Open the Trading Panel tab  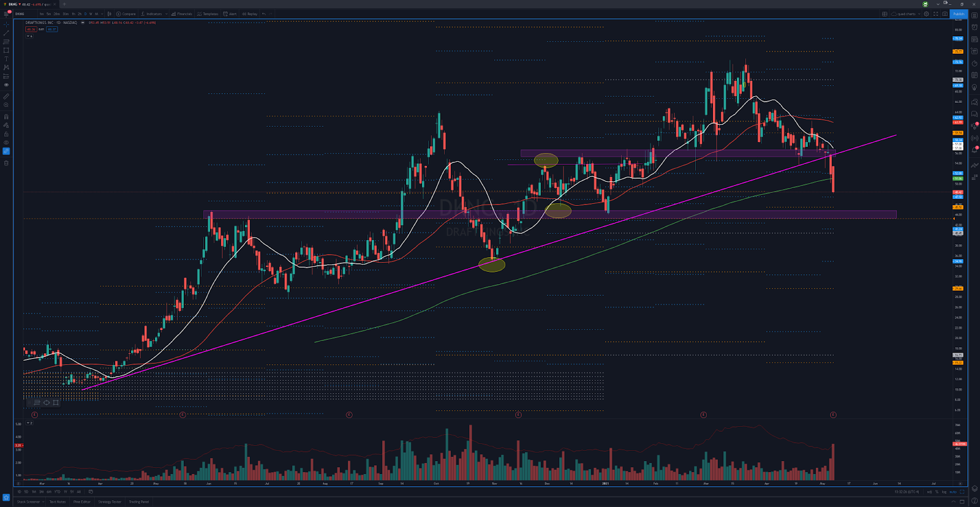pos(138,501)
